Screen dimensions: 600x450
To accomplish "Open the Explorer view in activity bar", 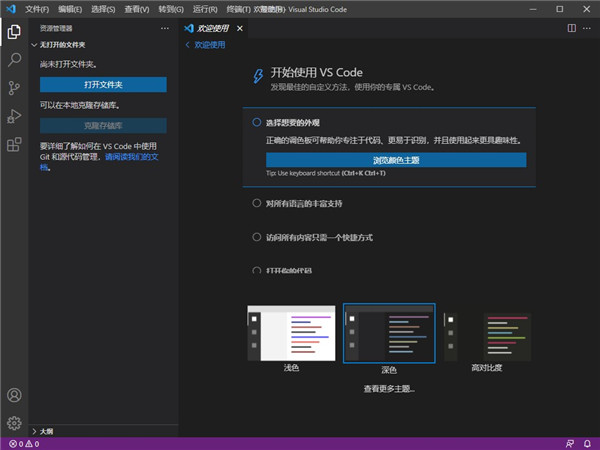I will coord(14,31).
